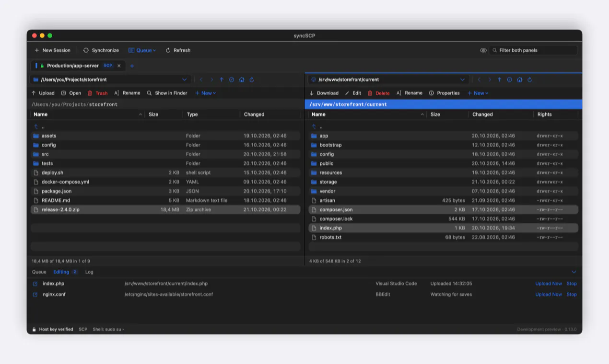Select the release-2.4.0.zip file
Screen dimensions: 609x364
point(165,210)
